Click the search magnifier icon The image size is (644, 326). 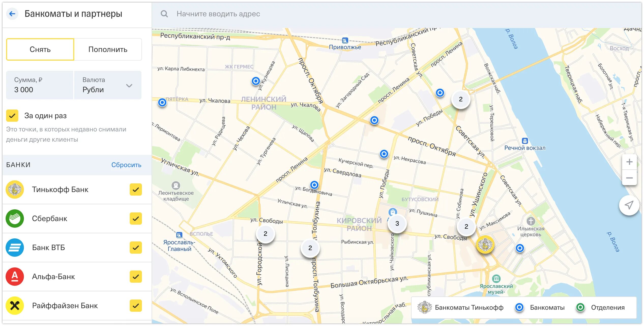[164, 14]
